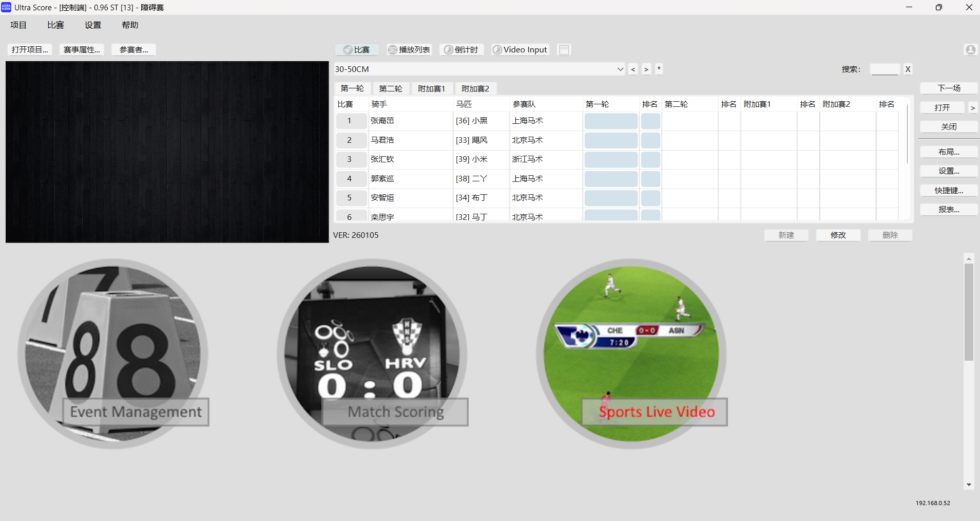
Task: Click the asterisk button beside the class selector
Action: tap(659, 69)
